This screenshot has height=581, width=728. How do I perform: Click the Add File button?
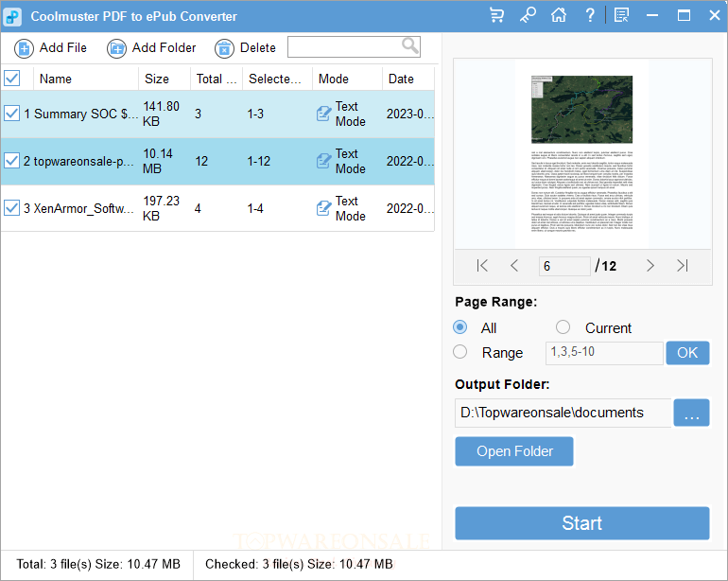51,48
